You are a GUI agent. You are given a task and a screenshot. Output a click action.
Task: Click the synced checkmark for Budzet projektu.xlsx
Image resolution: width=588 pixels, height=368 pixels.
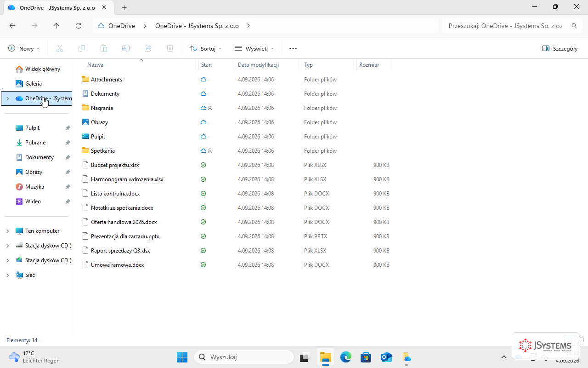(204, 165)
